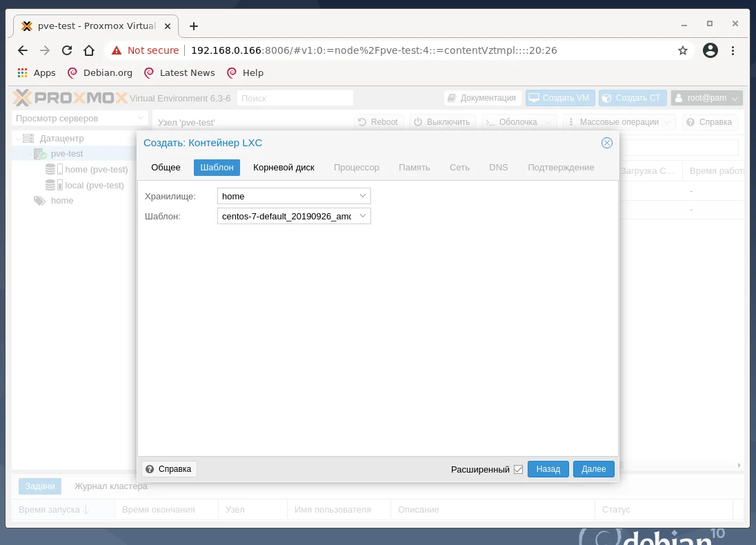Click the Поиск search field in the header
Viewport: 756px width, 545px height.
(295, 97)
